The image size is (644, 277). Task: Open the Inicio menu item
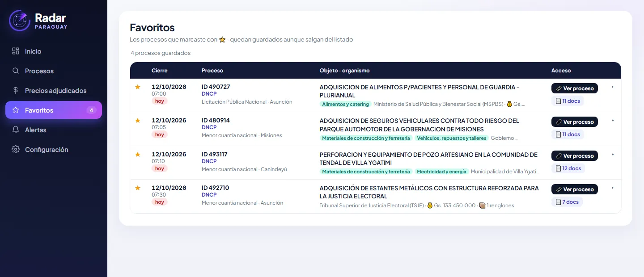tap(54, 51)
